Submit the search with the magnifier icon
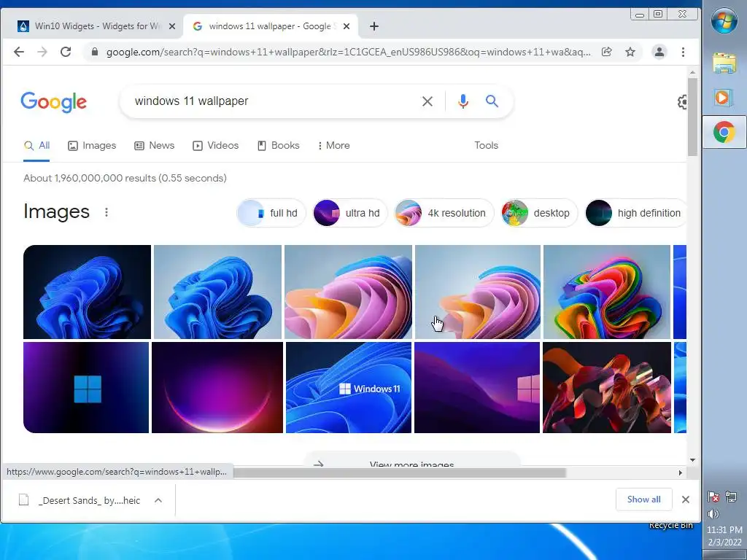Viewport: 747px width, 560px height. 492,101
